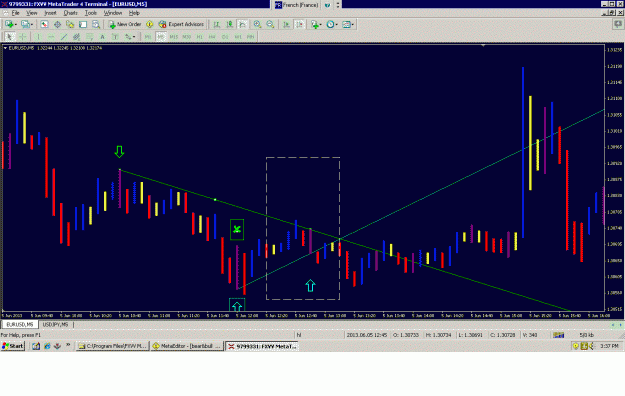The width and height of the screenshot is (625, 396).
Task: Switch to Bar Chart display
Action: (x=216, y=24)
